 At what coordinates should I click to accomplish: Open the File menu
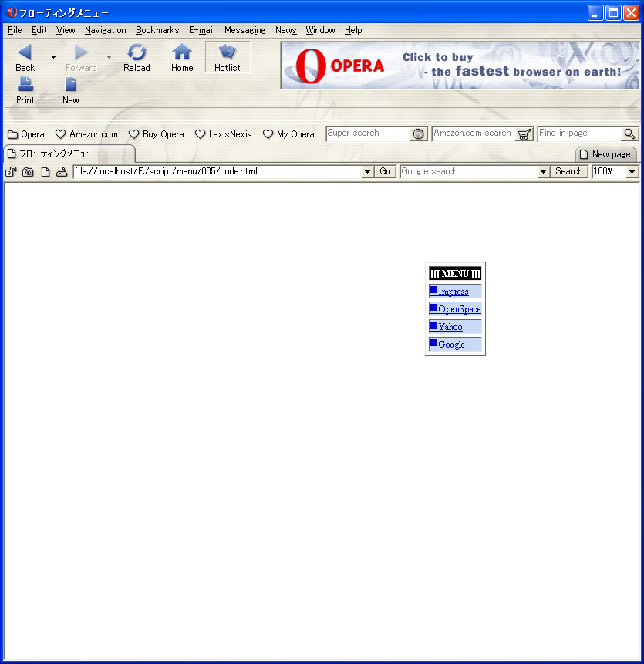click(15, 30)
